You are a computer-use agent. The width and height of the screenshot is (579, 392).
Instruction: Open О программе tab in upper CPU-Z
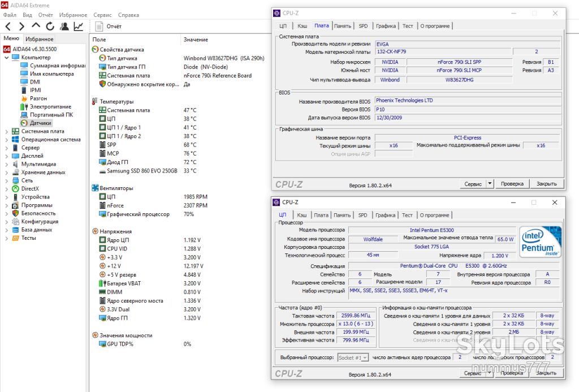435,26
